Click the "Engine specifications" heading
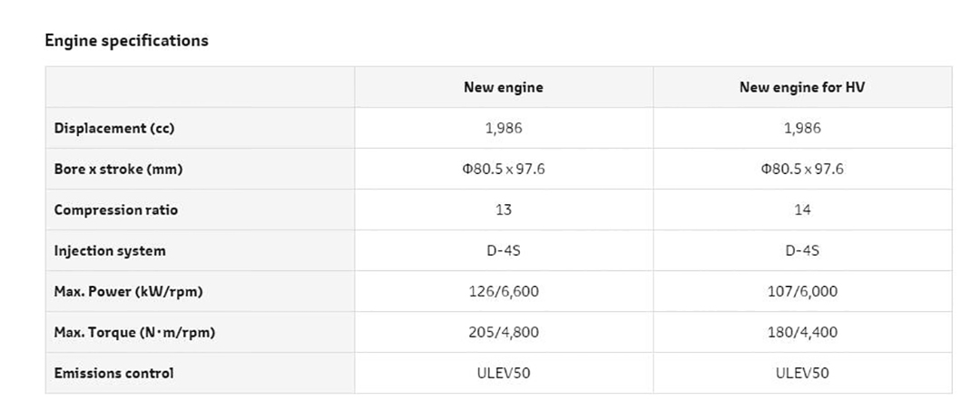Screen dimensions: 980x420 tap(126, 41)
